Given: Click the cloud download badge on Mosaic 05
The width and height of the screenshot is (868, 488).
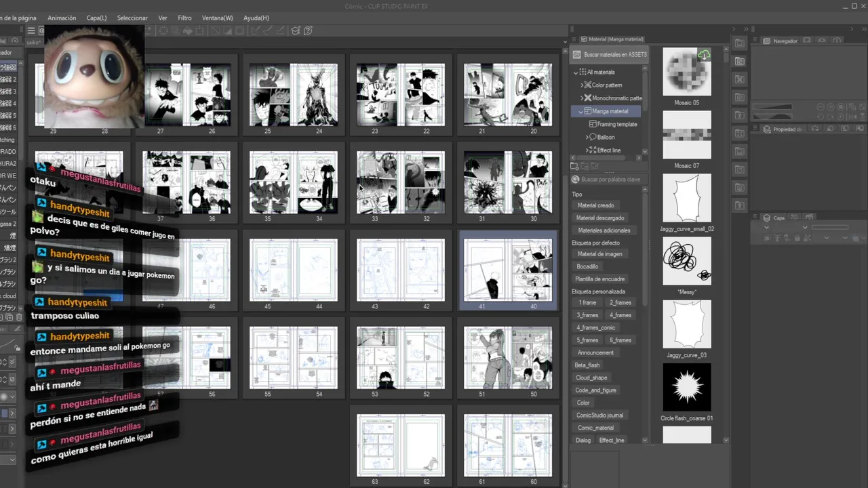Looking at the screenshot, I should point(705,55).
